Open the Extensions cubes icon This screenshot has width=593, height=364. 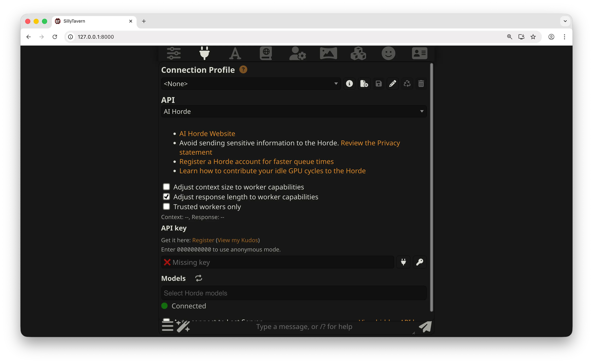358,53
